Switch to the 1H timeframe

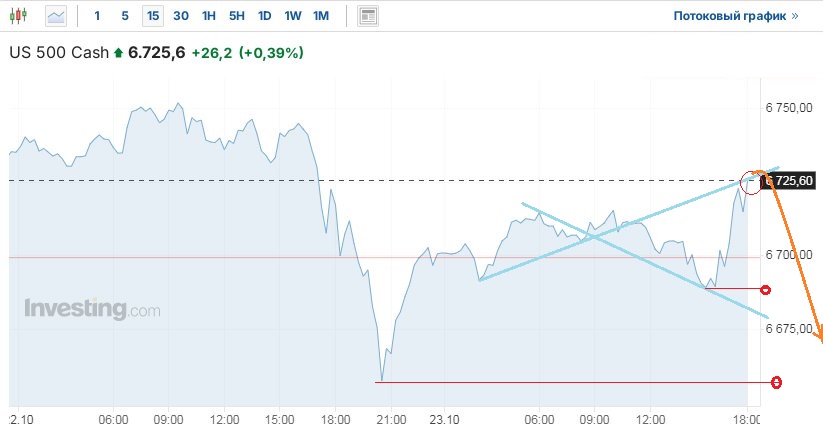point(208,16)
